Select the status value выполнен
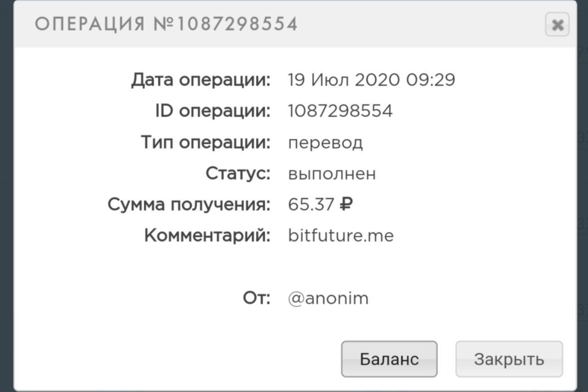Viewport: 588px width, 392px height. coord(332,174)
